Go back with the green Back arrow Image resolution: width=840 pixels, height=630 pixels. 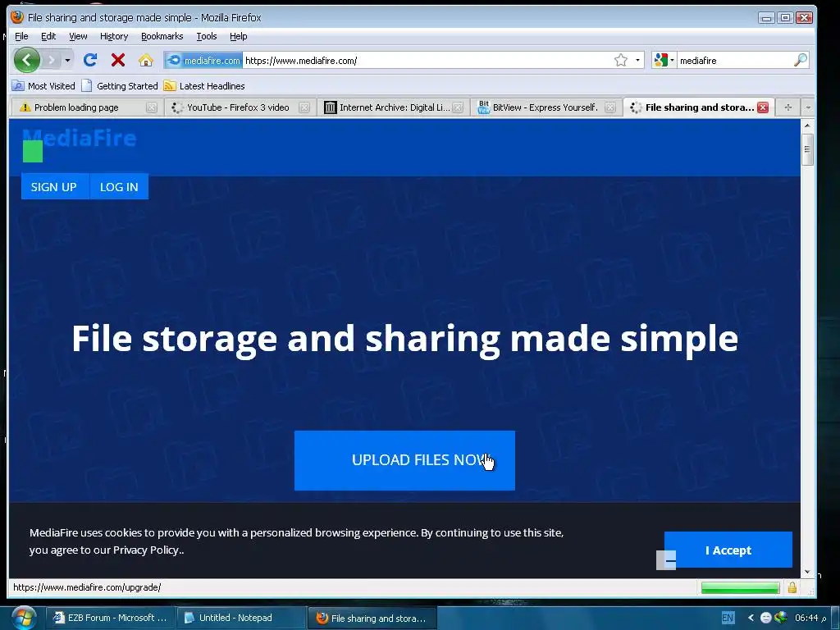coord(27,59)
